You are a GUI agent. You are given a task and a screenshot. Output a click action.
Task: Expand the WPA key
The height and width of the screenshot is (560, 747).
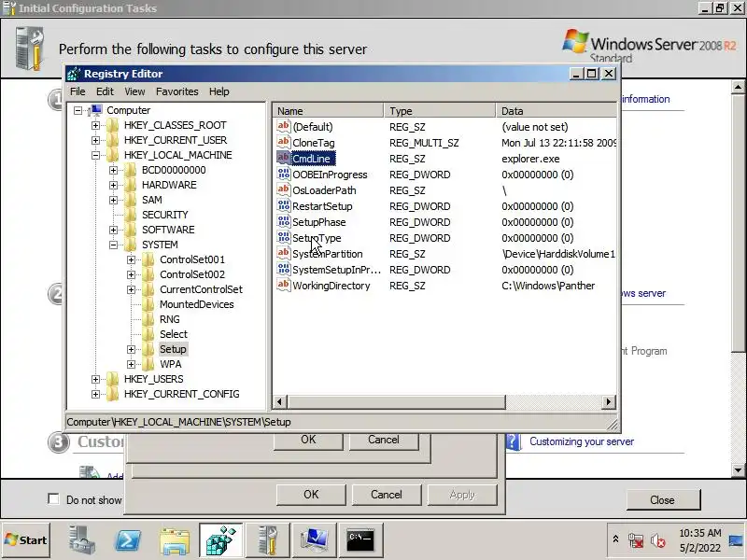tap(131, 364)
